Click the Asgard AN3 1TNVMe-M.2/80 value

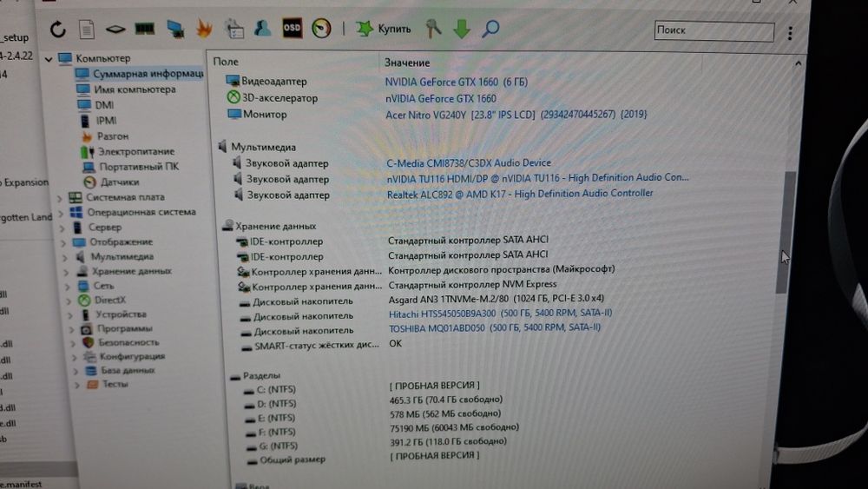click(x=496, y=299)
